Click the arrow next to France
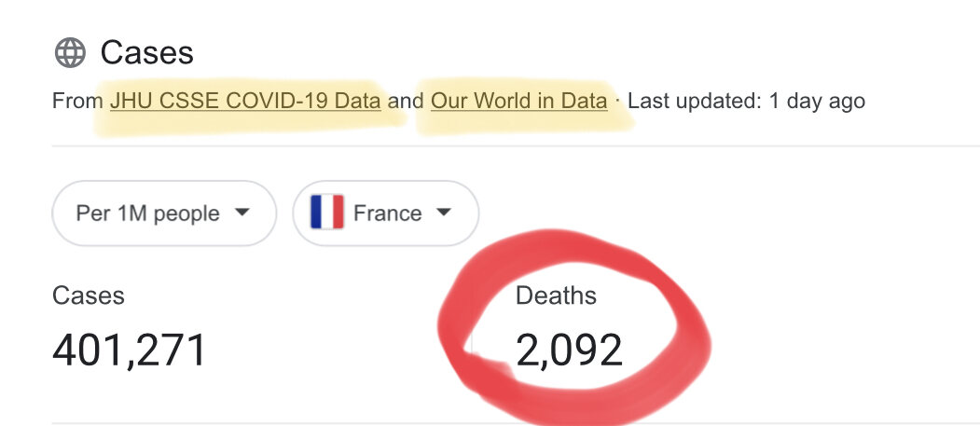This screenshot has width=980, height=426. tap(443, 213)
